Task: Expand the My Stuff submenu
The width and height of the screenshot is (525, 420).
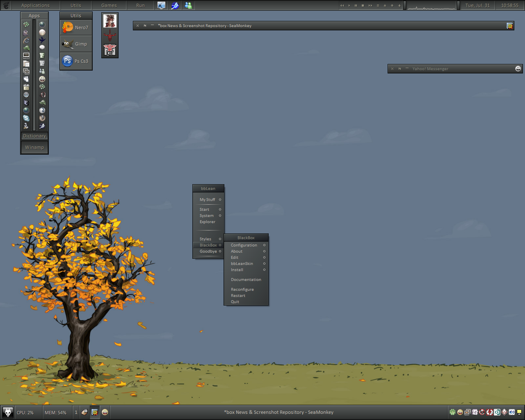Action: [208, 200]
